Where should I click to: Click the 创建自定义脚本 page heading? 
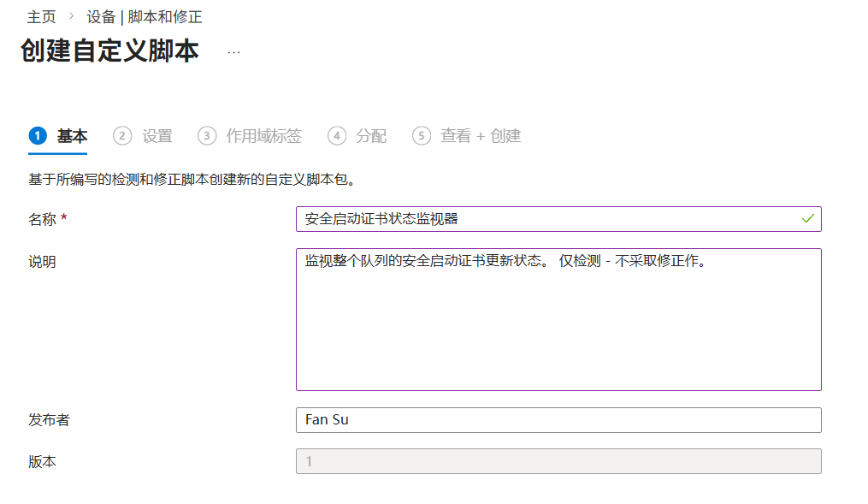click(109, 51)
